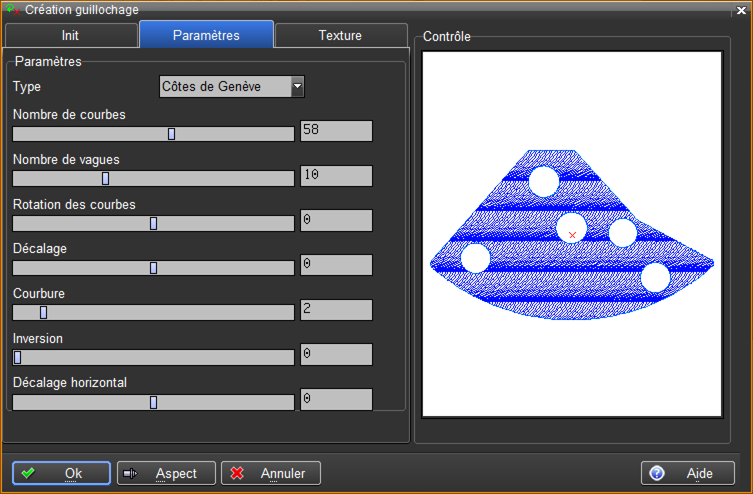
Task: Click the Aspect button
Action: (166, 473)
